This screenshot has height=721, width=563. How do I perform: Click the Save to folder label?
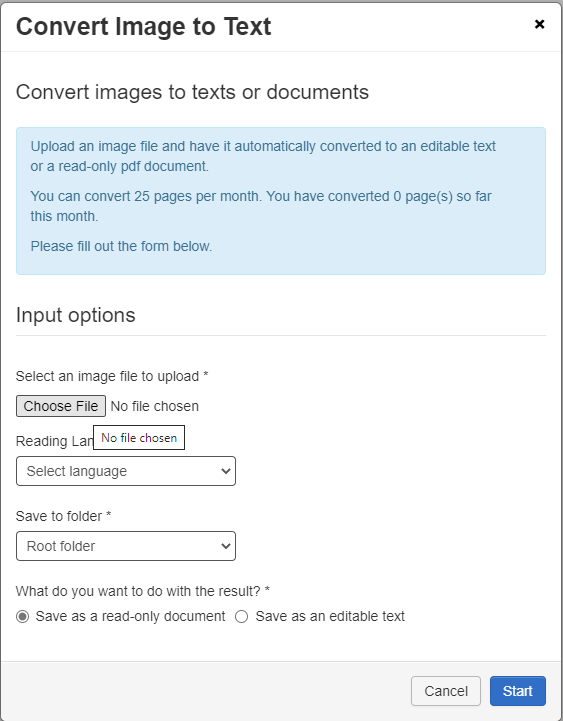tap(63, 516)
